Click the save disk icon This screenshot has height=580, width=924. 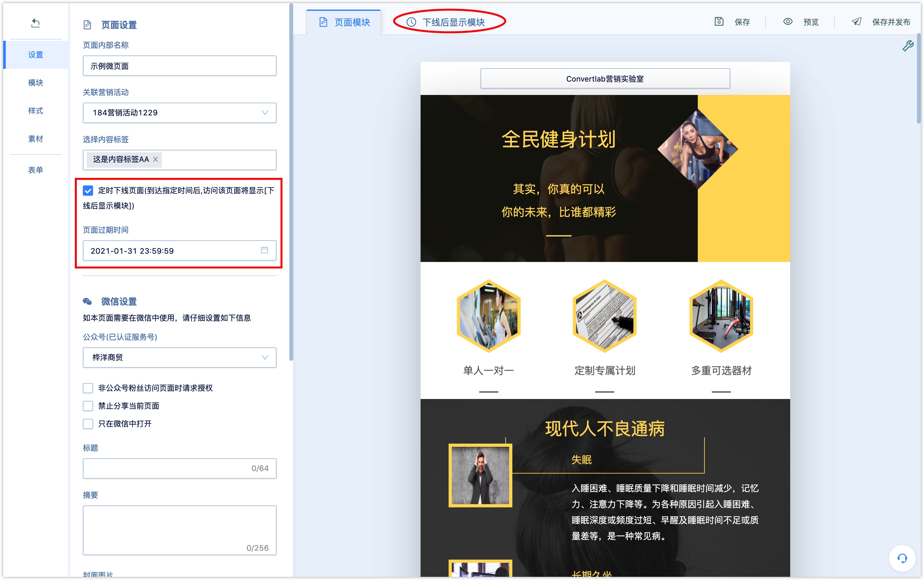tap(718, 22)
